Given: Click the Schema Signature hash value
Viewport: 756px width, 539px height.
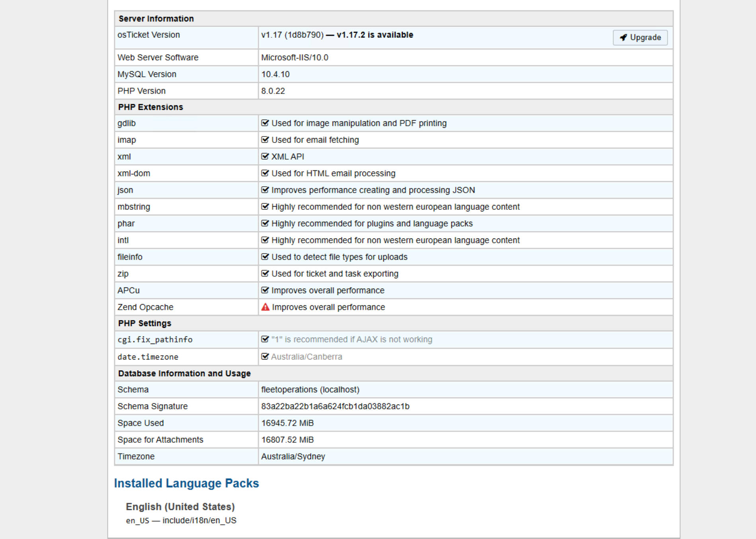Looking at the screenshot, I should (x=335, y=406).
